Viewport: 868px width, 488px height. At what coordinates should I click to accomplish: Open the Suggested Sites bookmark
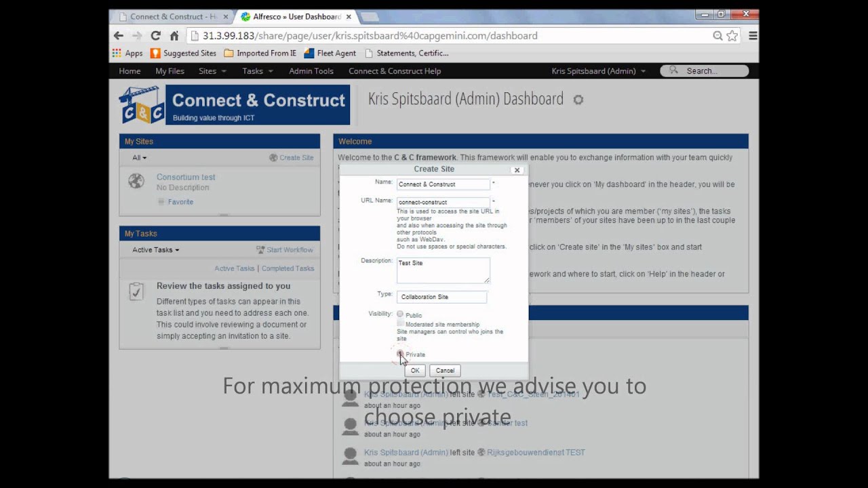[183, 53]
